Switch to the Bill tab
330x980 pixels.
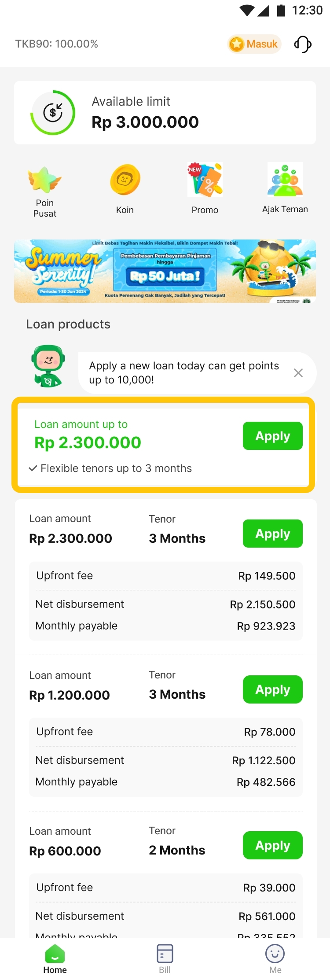point(165,958)
